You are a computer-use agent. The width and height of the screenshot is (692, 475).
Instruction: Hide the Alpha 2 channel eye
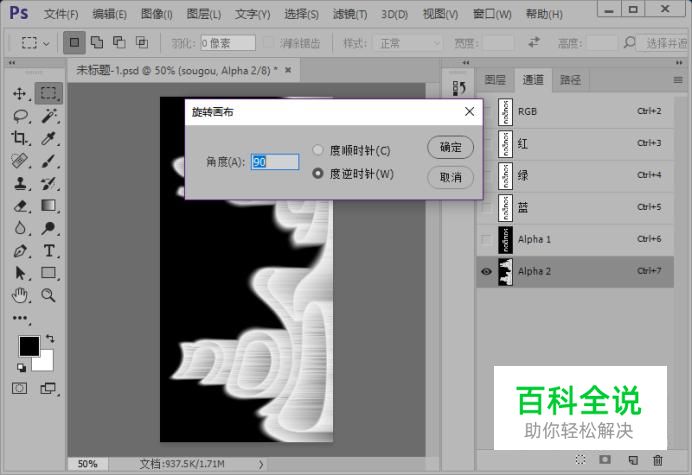(x=486, y=271)
